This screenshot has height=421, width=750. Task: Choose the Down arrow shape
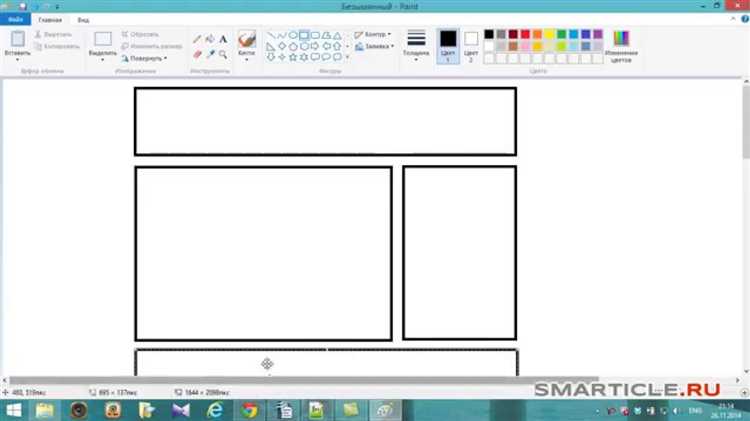pos(271,57)
